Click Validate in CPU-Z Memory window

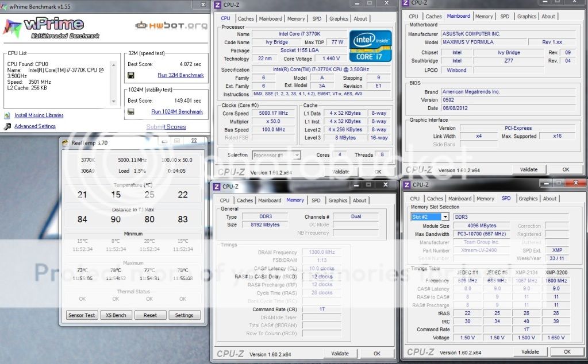[x=340, y=354]
